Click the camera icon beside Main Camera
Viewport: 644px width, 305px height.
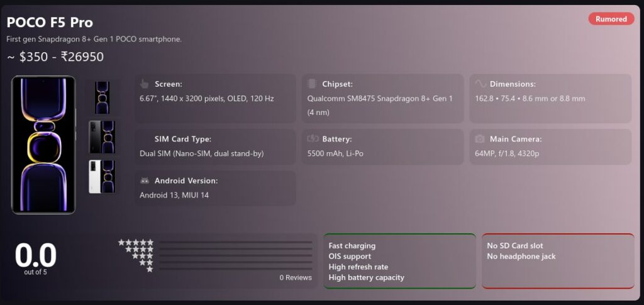480,139
